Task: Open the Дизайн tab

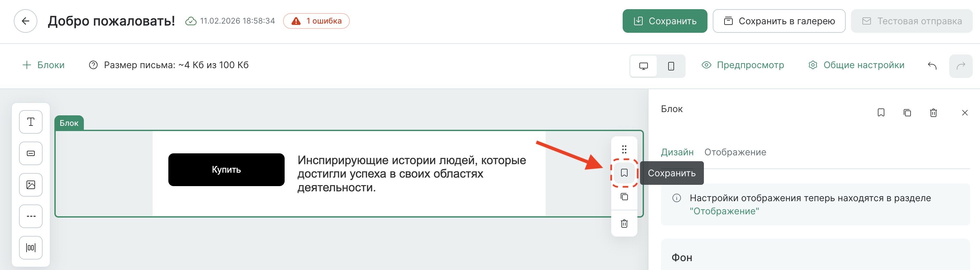Action: pos(678,152)
